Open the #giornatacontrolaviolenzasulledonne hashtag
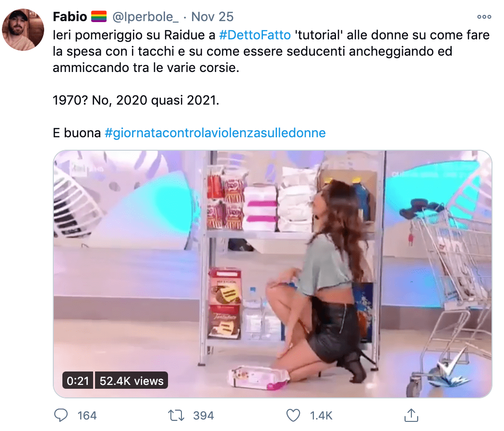504x431 pixels. (x=216, y=133)
